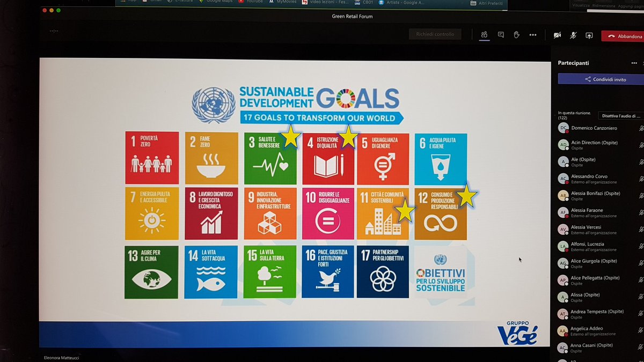This screenshot has height=362, width=644.
Task: Click the AB avatar of Alessia Bonifazi
Action: click(563, 196)
